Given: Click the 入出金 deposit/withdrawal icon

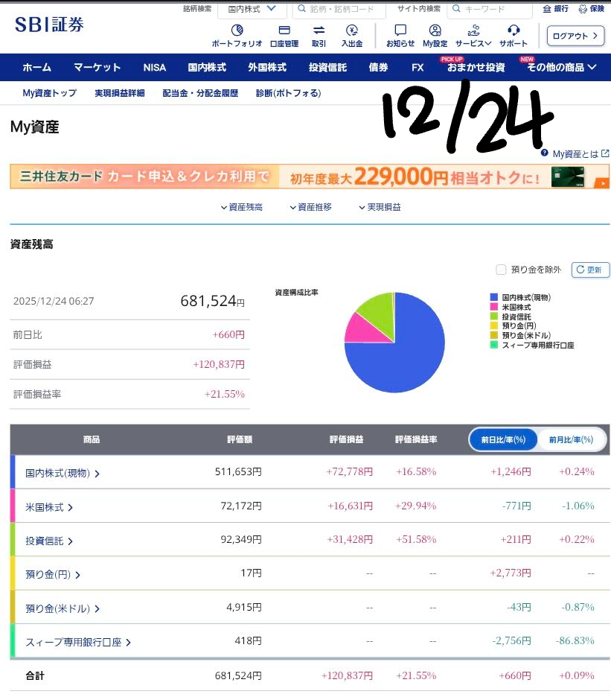Looking at the screenshot, I should tap(352, 31).
